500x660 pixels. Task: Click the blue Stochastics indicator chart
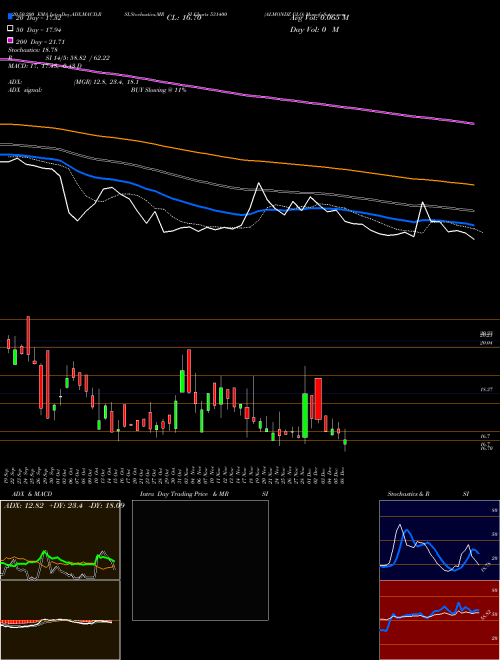(x=439, y=540)
